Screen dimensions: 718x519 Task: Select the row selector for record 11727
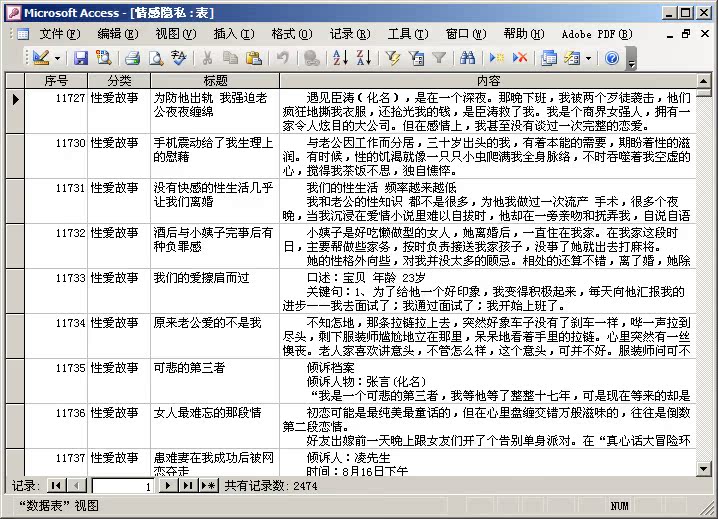(15, 111)
